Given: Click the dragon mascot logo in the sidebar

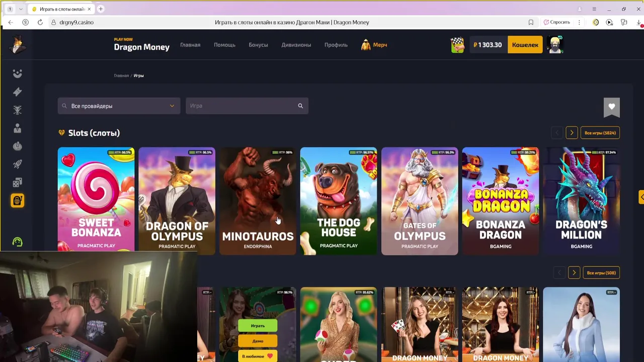Looking at the screenshot, I should 18,45.
